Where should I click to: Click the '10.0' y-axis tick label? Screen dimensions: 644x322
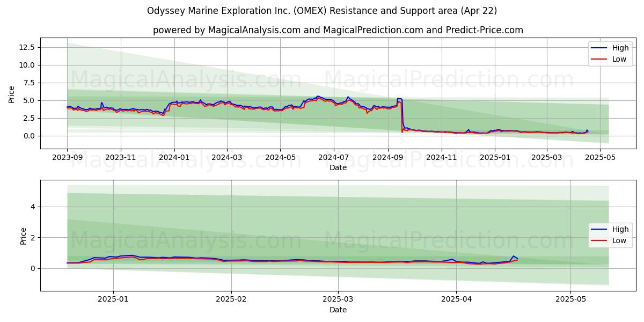pos(27,65)
